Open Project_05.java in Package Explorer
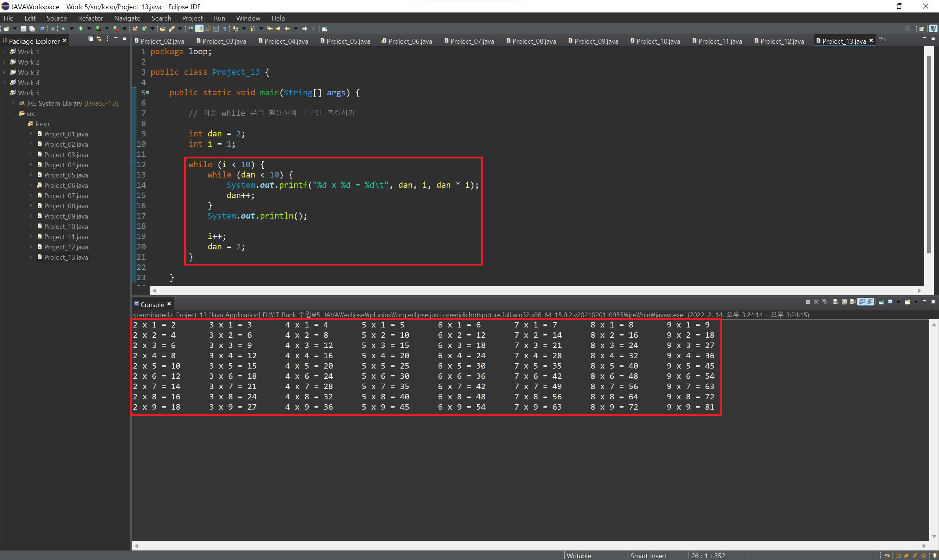Viewport: 939px width, 560px height. [66, 175]
